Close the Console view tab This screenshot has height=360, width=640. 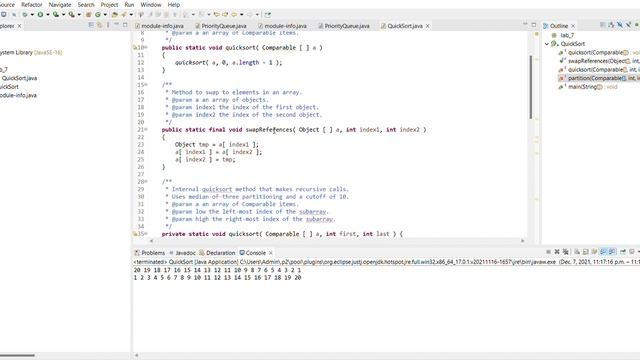click(271, 253)
